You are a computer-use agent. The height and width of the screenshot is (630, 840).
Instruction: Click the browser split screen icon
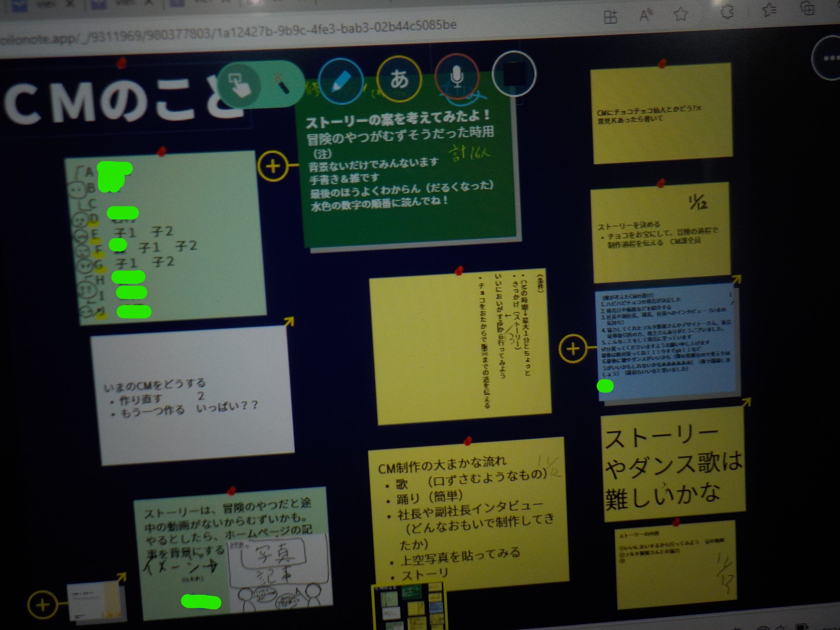point(610,17)
